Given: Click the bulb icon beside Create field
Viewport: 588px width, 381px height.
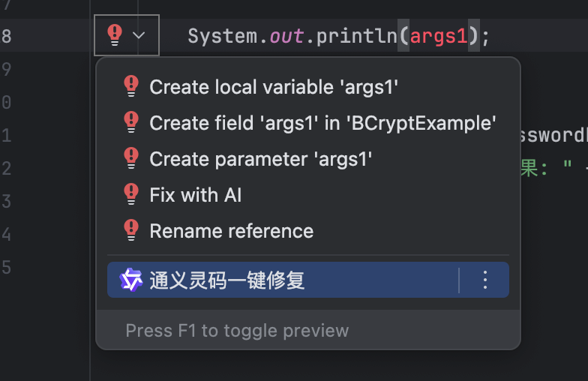Looking at the screenshot, I should click(x=131, y=122).
